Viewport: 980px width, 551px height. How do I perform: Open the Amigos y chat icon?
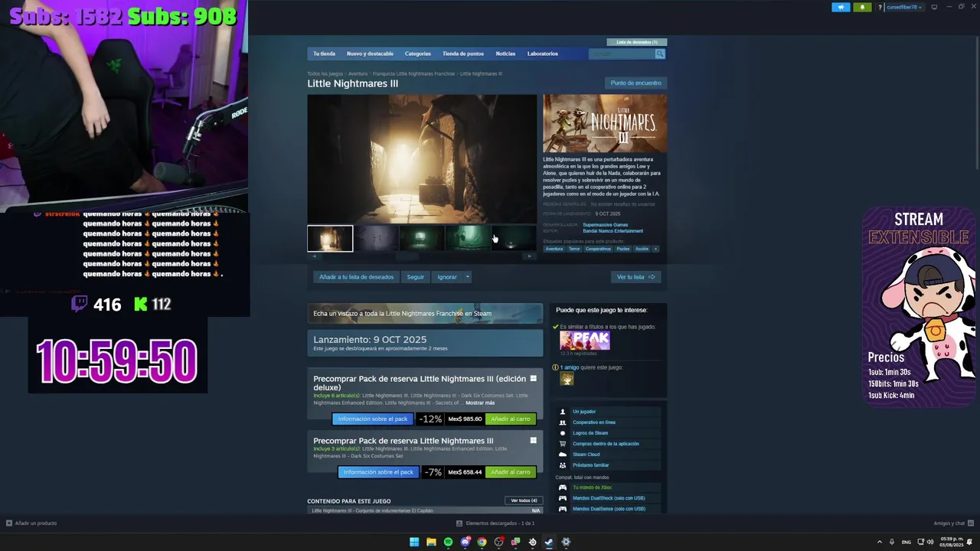point(970,523)
